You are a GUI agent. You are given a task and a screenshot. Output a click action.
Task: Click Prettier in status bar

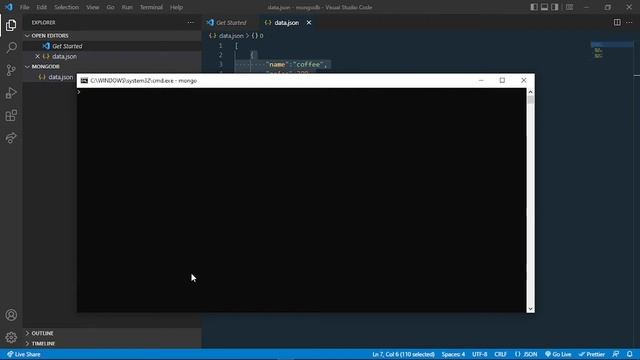591,354
